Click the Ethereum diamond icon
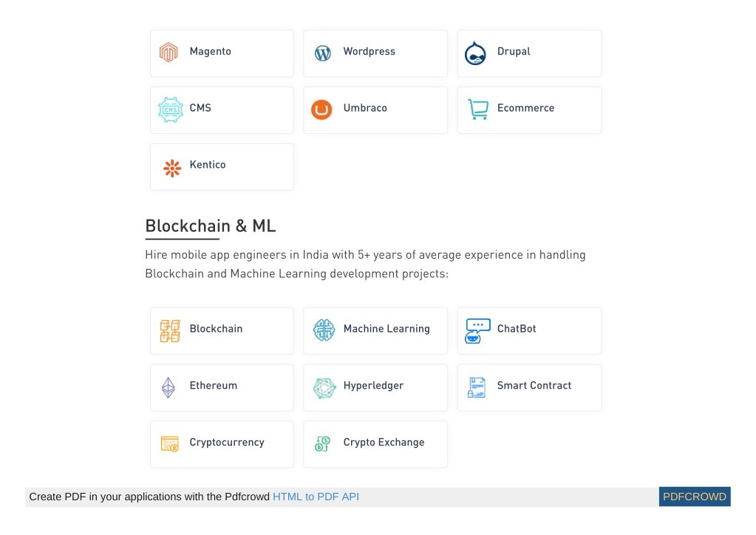 coord(168,387)
